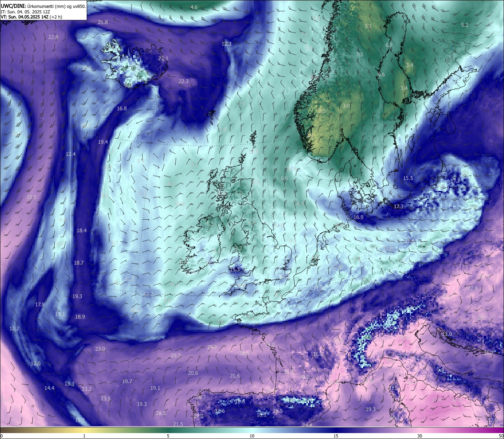Select the '16.9' value south of Denmark

[358, 217]
